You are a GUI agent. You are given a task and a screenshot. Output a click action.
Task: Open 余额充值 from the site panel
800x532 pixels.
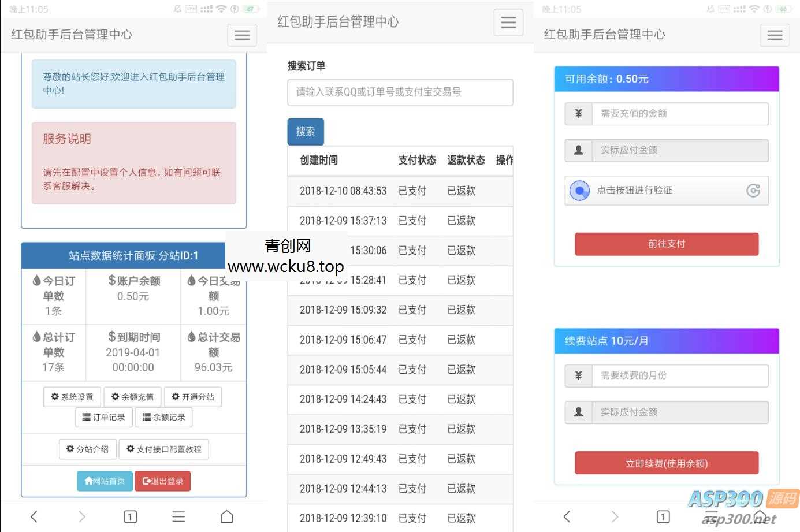tap(132, 397)
